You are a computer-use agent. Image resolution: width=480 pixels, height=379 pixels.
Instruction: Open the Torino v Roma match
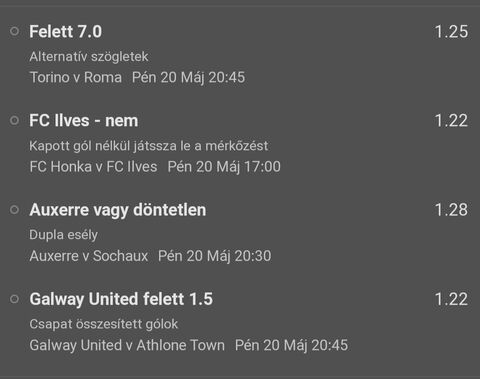pyautogui.click(x=76, y=77)
